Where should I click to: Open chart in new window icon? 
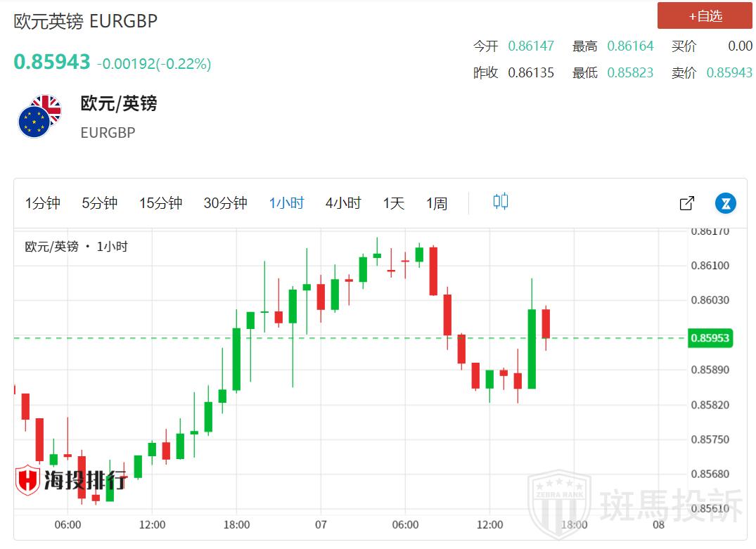[x=686, y=203]
